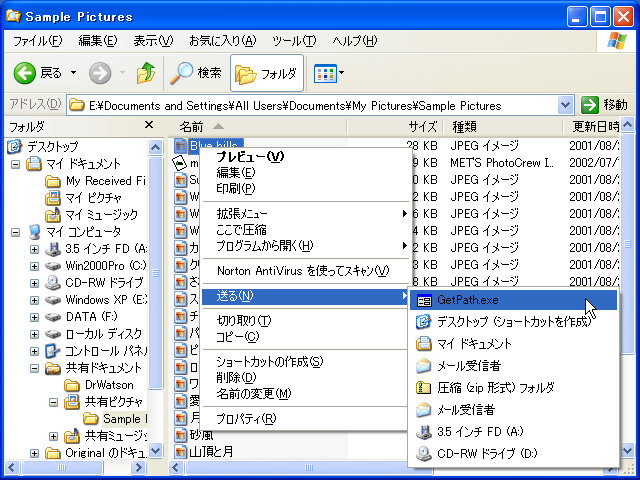Open プロパティ(R) properties entry

[306, 418]
